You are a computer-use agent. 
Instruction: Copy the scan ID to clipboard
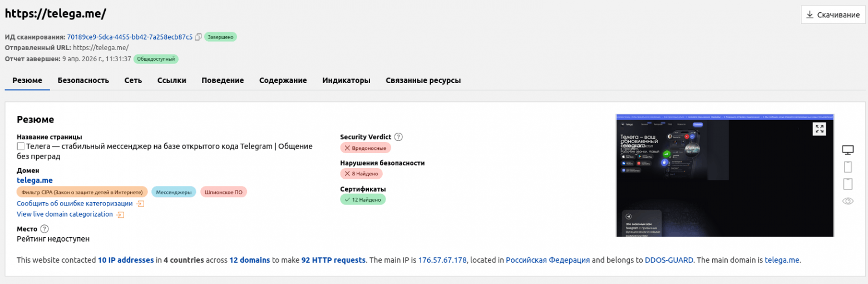click(x=198, y=37)
